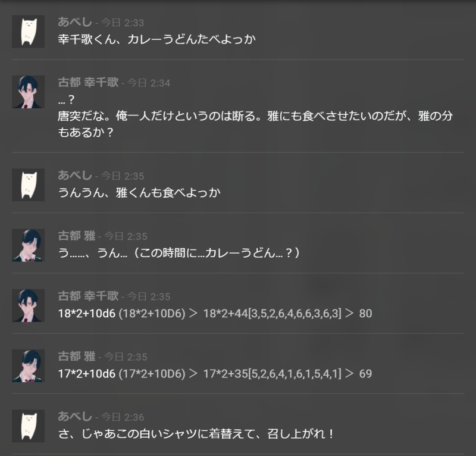Select sender name 古都 雅 at first 2:35 message
476x456 pixels.
[77, 236]
